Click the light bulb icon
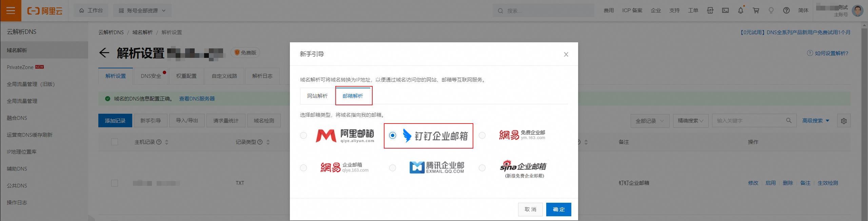The width and height of the screenshot is (868, 221). point(771,10)
